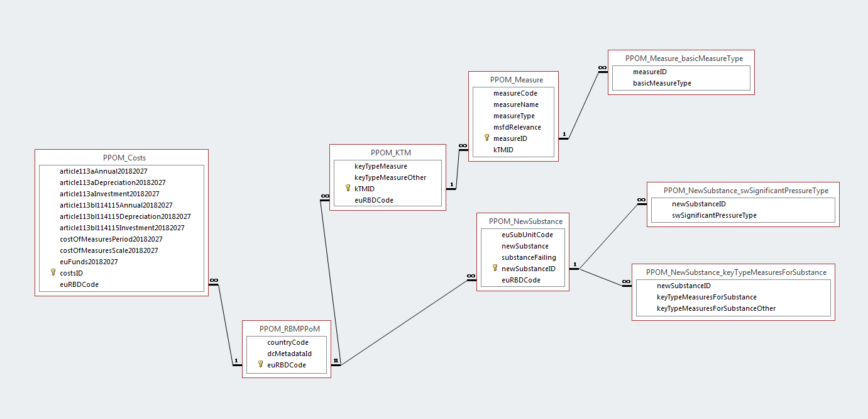The image size is (868, 419).
Task: Select the article113aAnnual20182027 field
Action: click(x=104, y=171)
